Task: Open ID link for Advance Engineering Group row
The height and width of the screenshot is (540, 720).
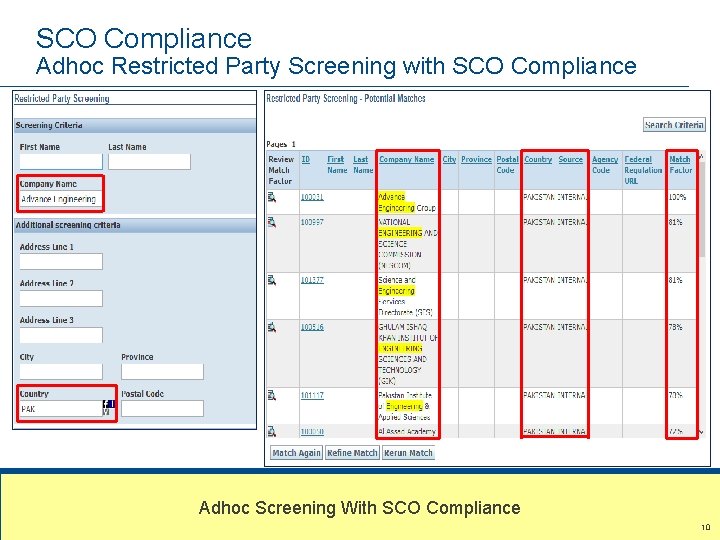Action: (x=312, y=197)
